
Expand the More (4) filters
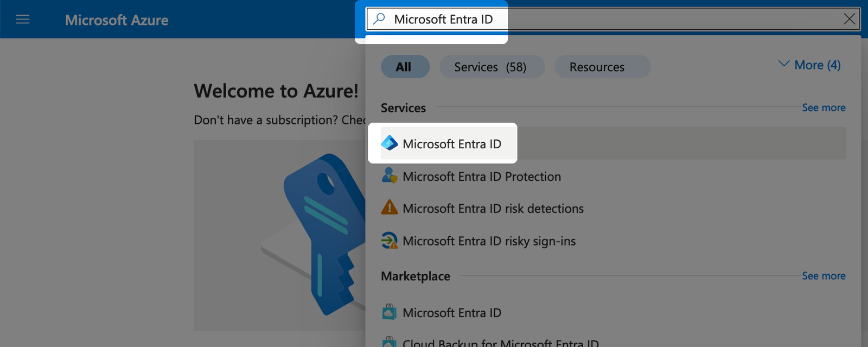[x=809, y=65]
